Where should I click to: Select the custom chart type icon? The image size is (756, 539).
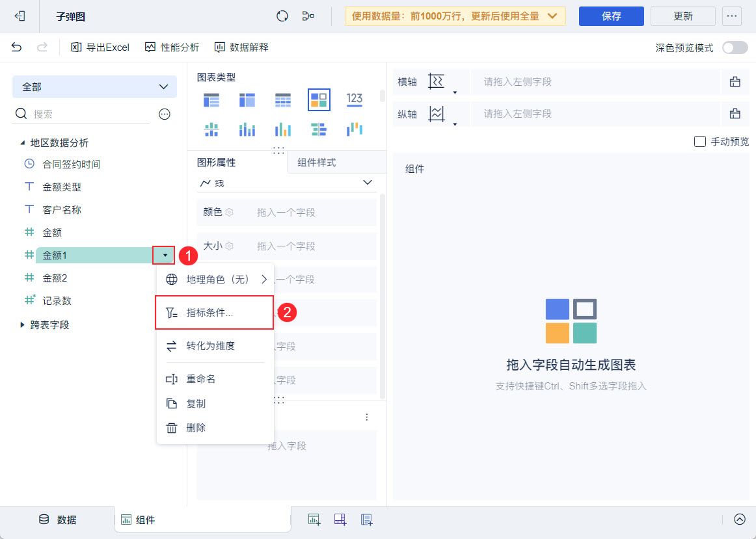coord(319,99)
